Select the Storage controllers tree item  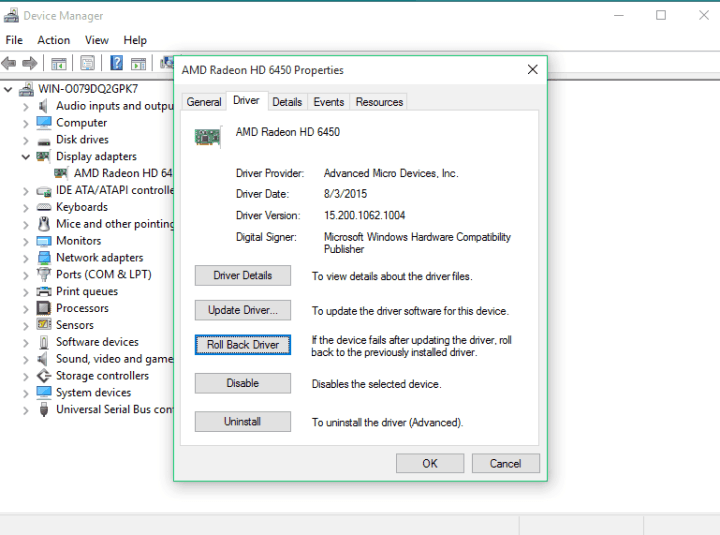(102, 376)
